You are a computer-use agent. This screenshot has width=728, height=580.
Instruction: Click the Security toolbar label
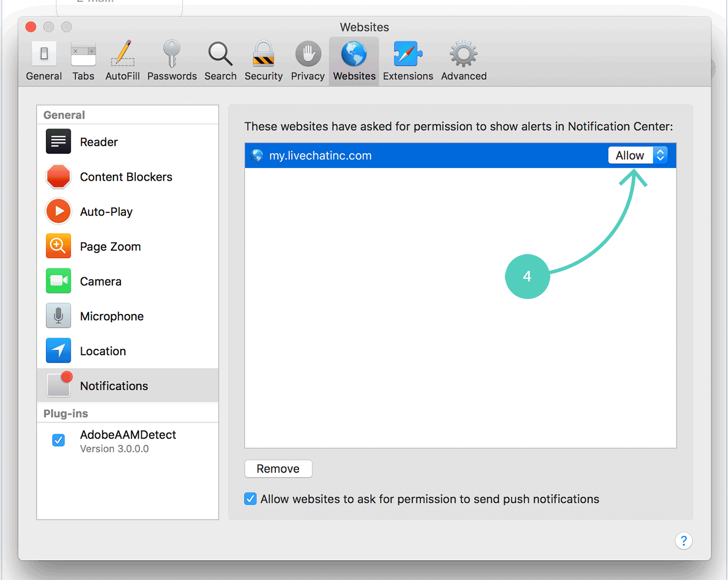click(263, 76)
